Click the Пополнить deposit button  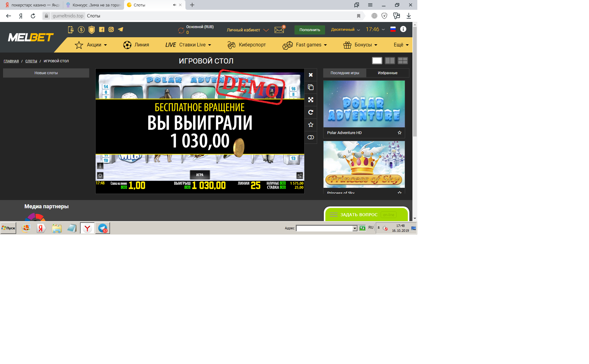point(310,30)
